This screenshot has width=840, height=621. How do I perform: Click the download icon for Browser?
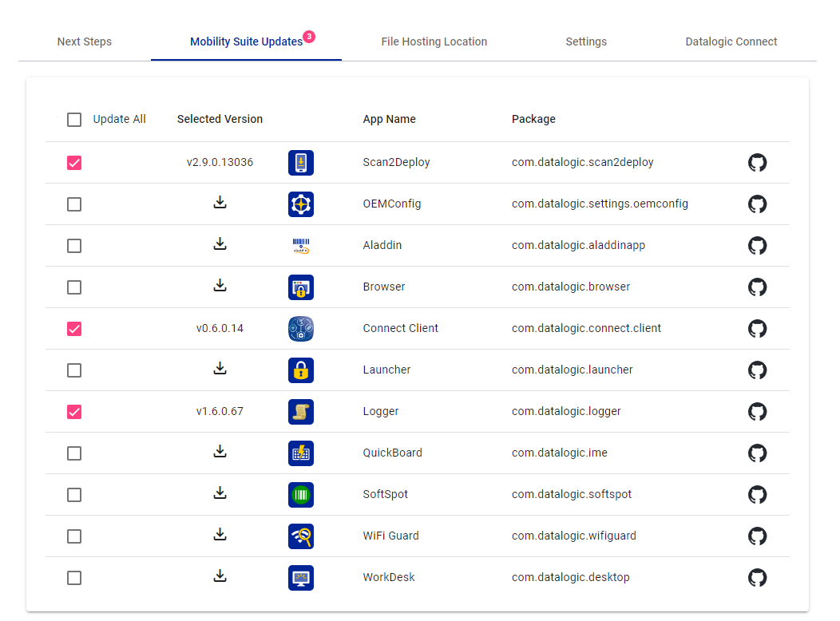click(220, 285)
